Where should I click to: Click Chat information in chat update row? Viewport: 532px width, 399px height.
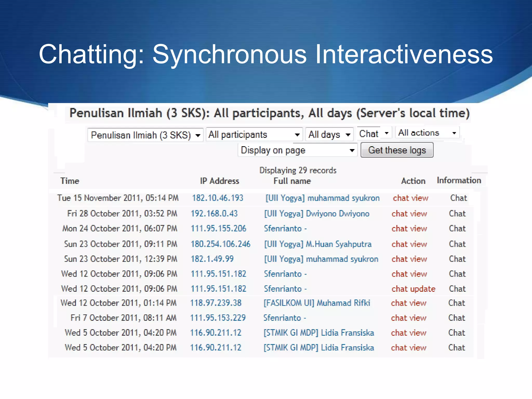[457, 289]
